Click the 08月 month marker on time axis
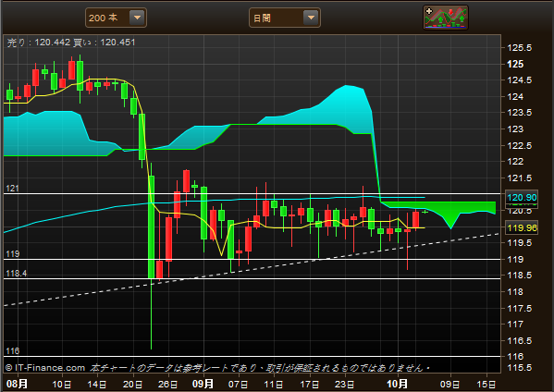This screenshot has height=392, width=554. pyautogui.click(x=17, y=384)
